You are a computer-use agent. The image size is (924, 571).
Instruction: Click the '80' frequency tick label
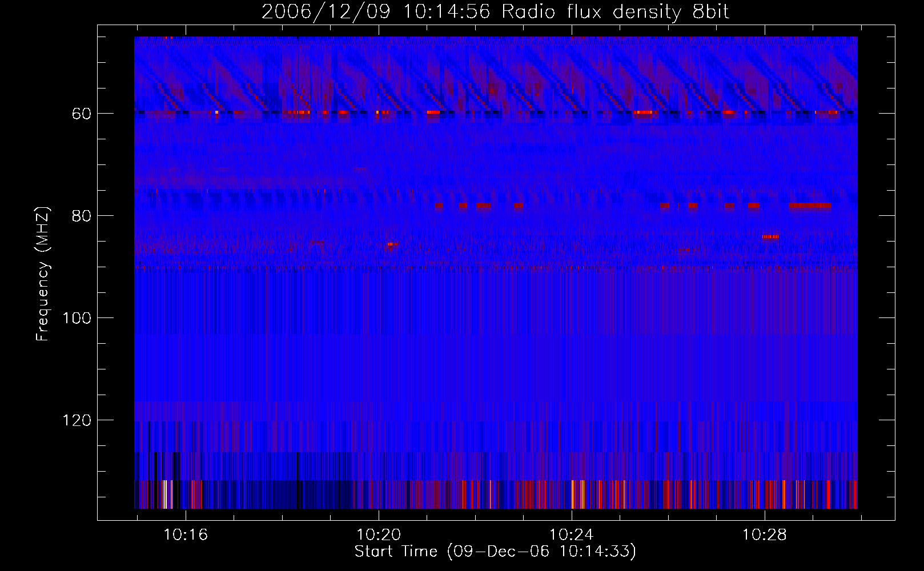click(x=82, y=216)
